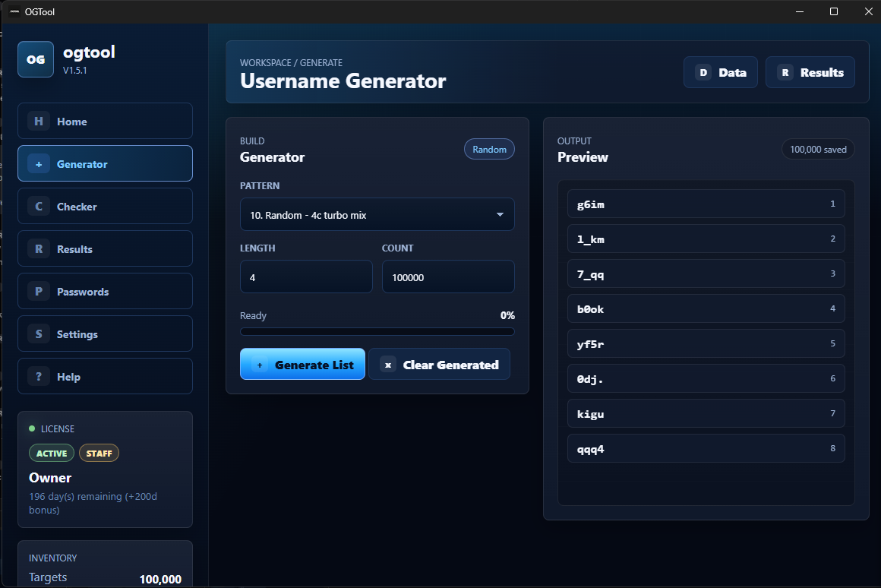Image resolution: width=881 pixels, height=588 pixels.
Task: Click the V1.5.1 version label
Action: [x=74, y=70]
